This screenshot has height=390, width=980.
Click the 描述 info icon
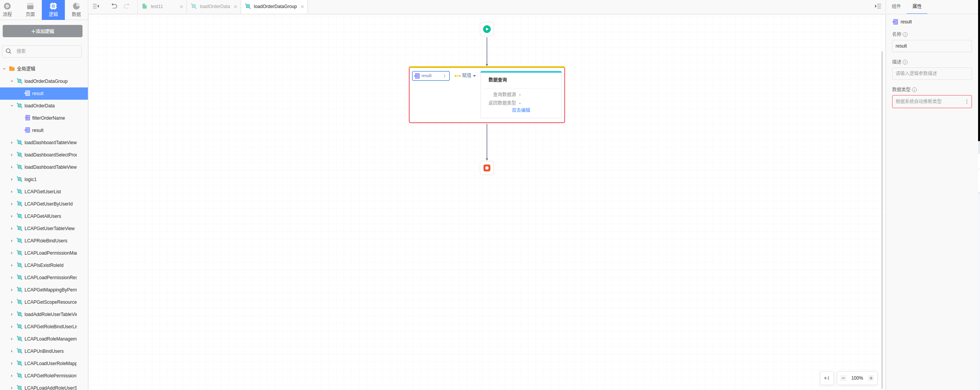click(905, 62)
